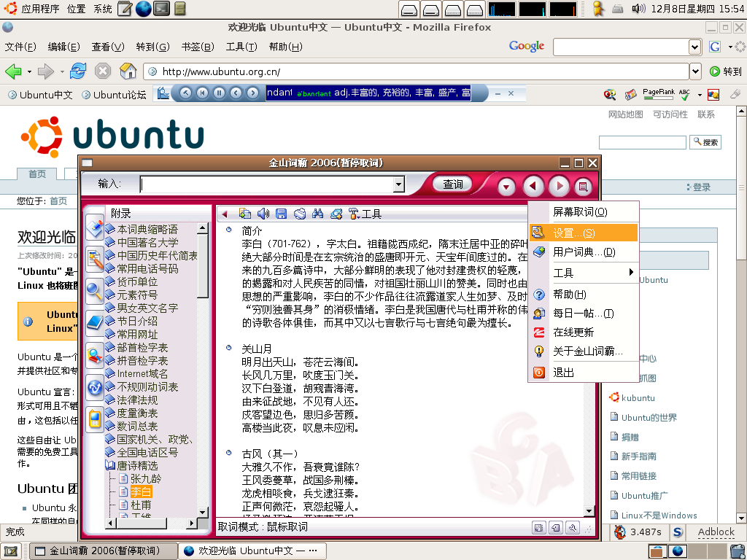Screen dimensions: 747x560
Task: Select 张九龄 under 唐诗精选
Action: 146,478
